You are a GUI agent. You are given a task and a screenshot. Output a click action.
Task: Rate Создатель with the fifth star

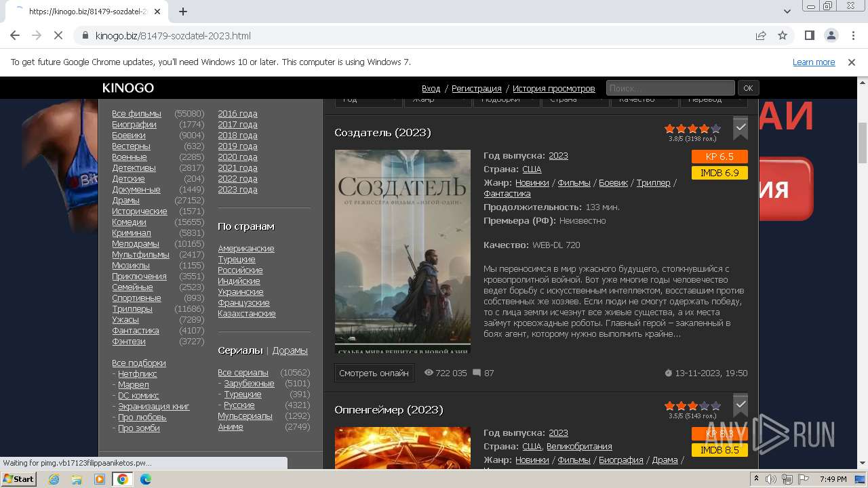click(715, 129)
